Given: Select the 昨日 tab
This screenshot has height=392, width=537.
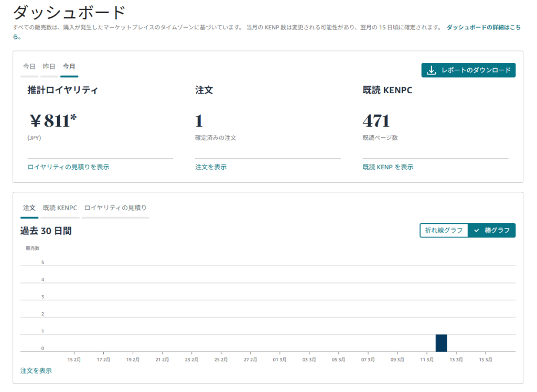Looking at the screenshot, I should tap(49, 67).
